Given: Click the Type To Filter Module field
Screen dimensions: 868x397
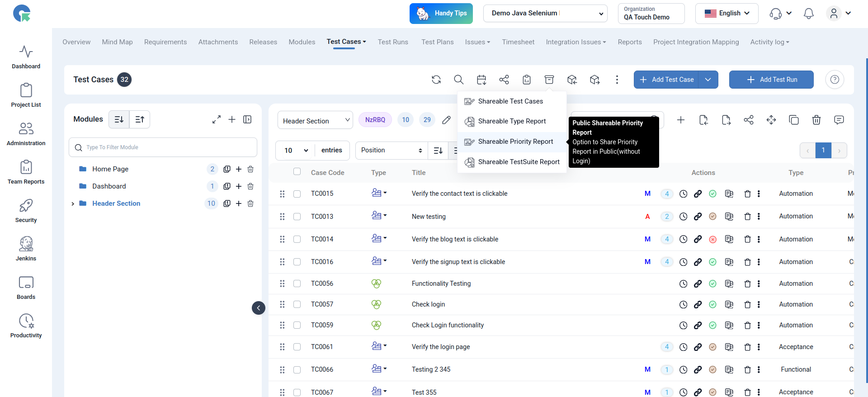Looking at the screenshot, I should (163, 147).
